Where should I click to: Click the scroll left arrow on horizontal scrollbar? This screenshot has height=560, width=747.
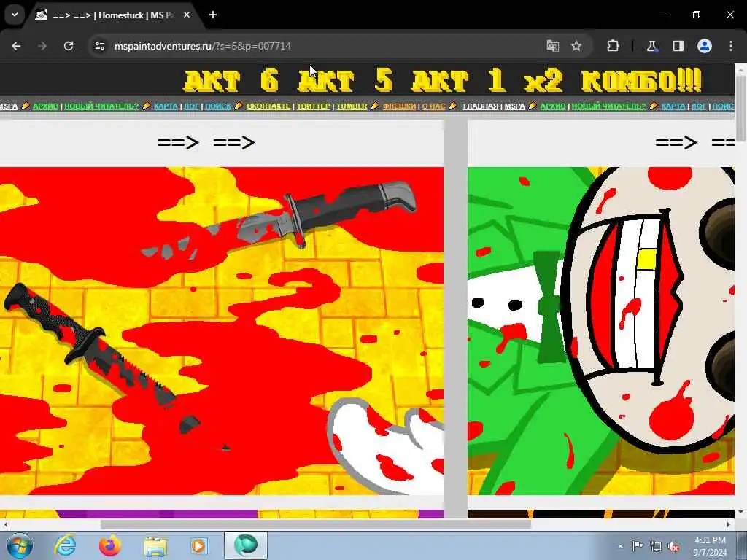tap(5, 524)
